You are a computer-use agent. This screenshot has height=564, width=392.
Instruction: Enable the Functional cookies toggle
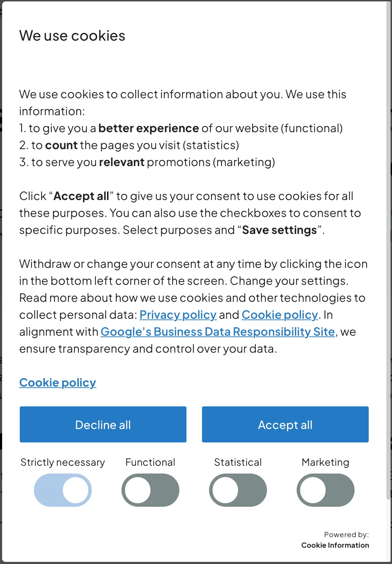(150, 490)
